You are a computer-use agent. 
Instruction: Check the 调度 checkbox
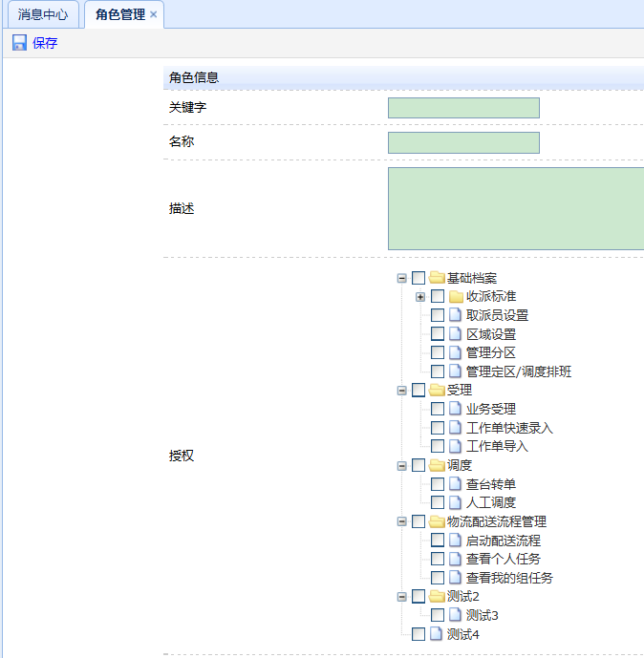pos(419,465)
